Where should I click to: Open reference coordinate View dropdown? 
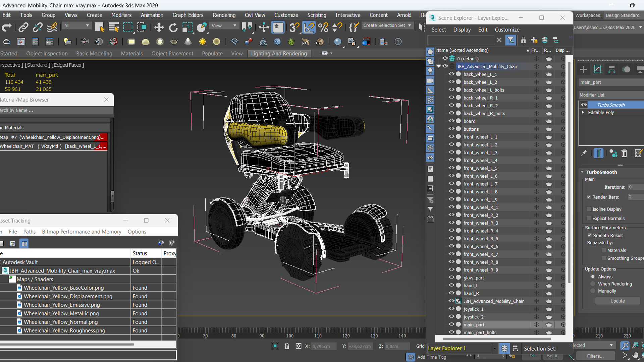[x=224, y=25]
